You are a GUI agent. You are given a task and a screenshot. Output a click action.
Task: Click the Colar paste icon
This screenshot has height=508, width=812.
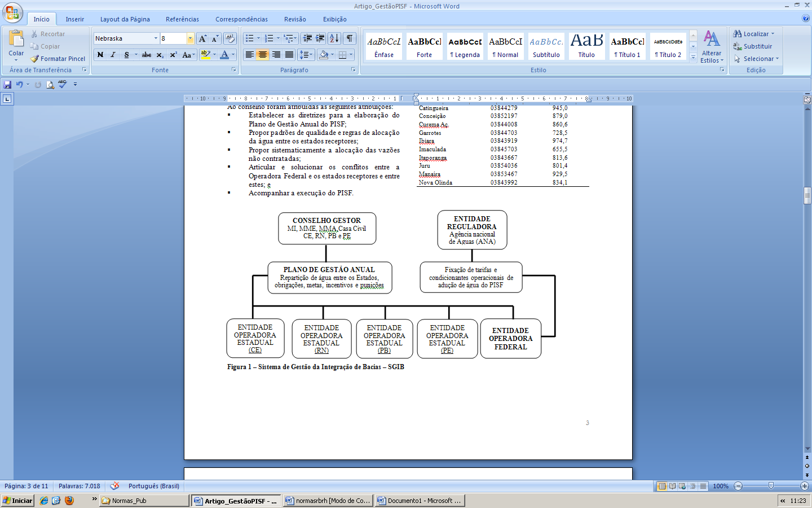click(16, 39)
